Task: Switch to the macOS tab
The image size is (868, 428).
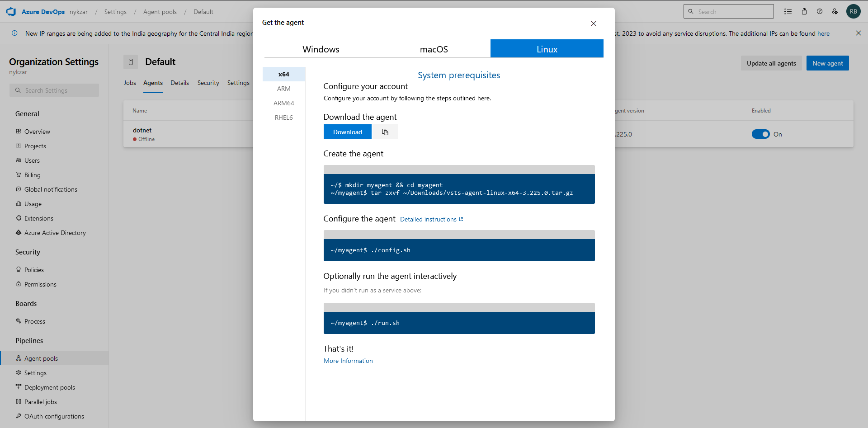Action: (x=434, y=49)
